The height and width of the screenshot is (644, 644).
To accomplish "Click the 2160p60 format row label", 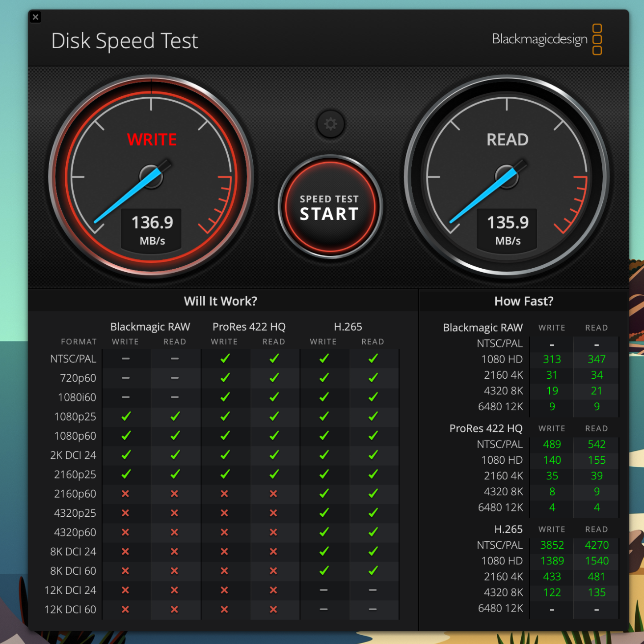I will 75,494.
